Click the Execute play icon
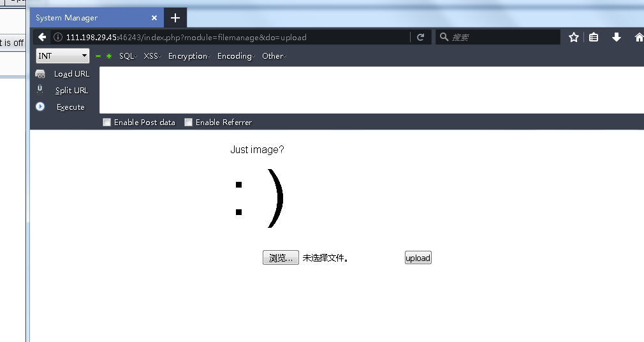The image size is (644, 342). (40, 107)
